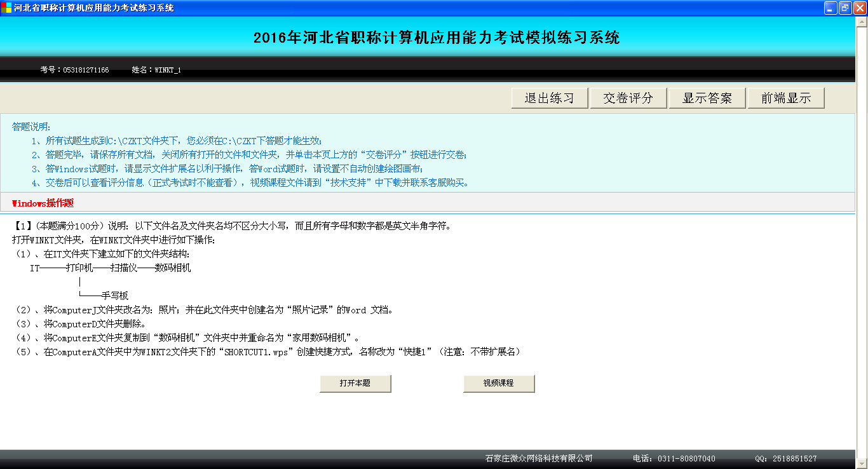Open the 视频课程 video course

point(499,383)
